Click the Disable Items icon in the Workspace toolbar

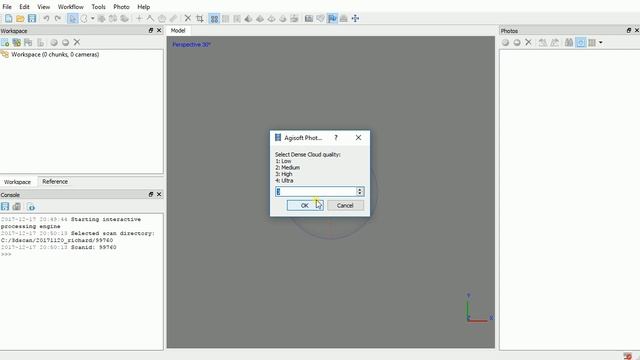(65, 42)
